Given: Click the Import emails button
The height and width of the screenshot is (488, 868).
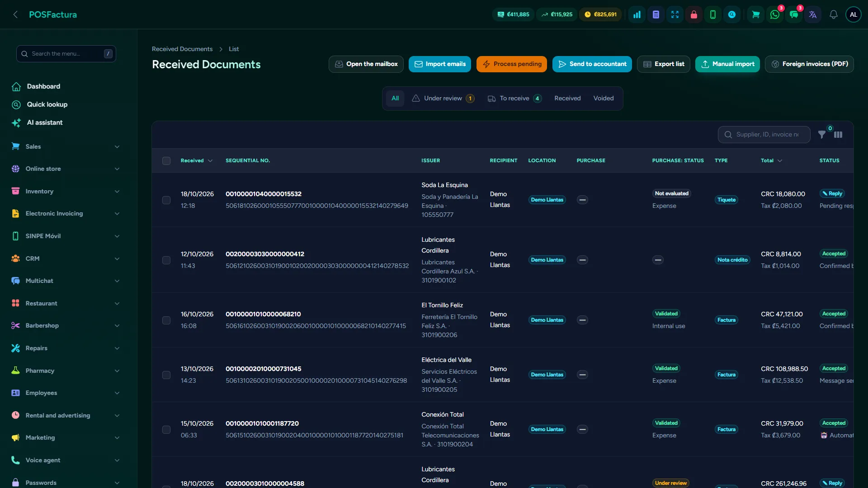Looking at the screenshot, I should (x=440, y=64).
